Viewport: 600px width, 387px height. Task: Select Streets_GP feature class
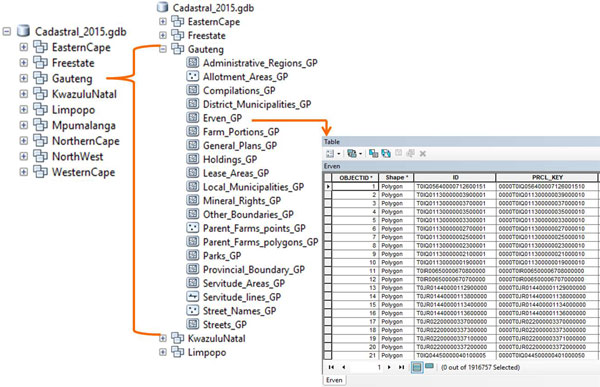(x=225, y=325)
